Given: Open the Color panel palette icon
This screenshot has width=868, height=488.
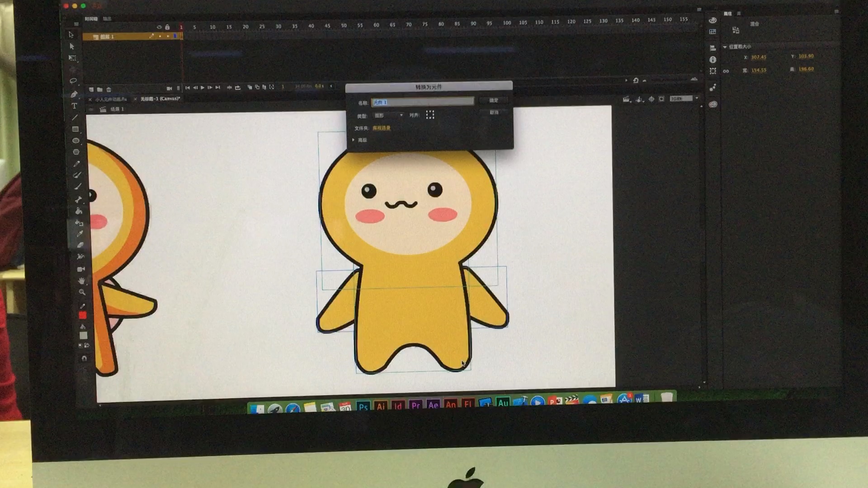Looking at the screenshot, I should [713, 20].
